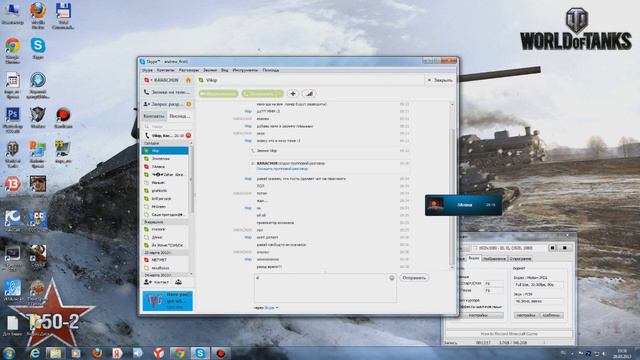640x360 pixels.
Task: Click the Шаблоны button in recorder window
Action: pyautogui.click(x=551, y=316)
